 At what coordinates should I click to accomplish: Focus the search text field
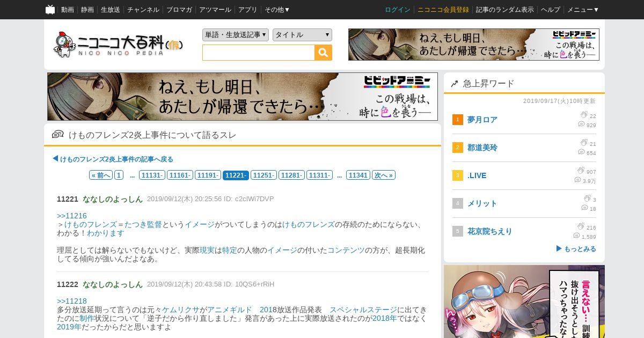(x=259, y=53)
